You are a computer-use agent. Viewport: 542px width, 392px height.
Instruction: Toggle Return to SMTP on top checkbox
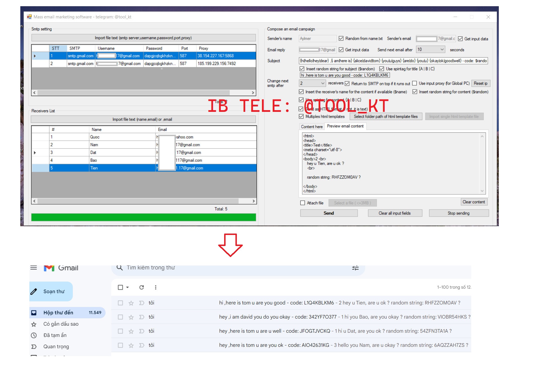point(347,84)
